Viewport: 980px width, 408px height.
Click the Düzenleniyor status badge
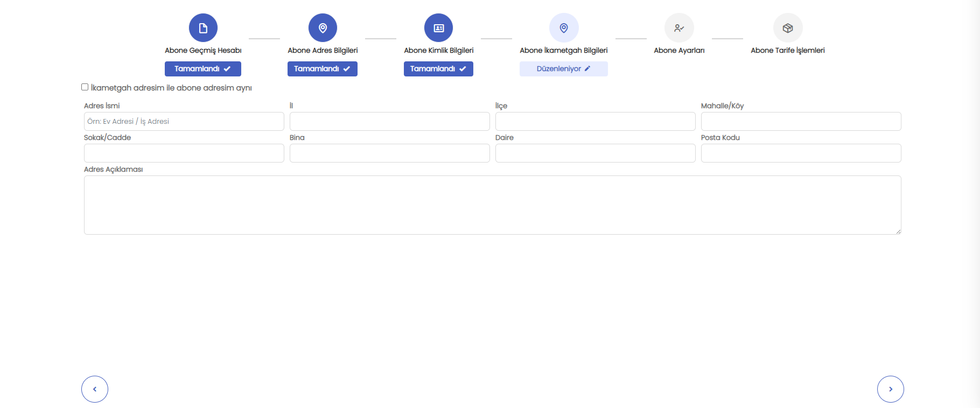[x=563, y=69]
